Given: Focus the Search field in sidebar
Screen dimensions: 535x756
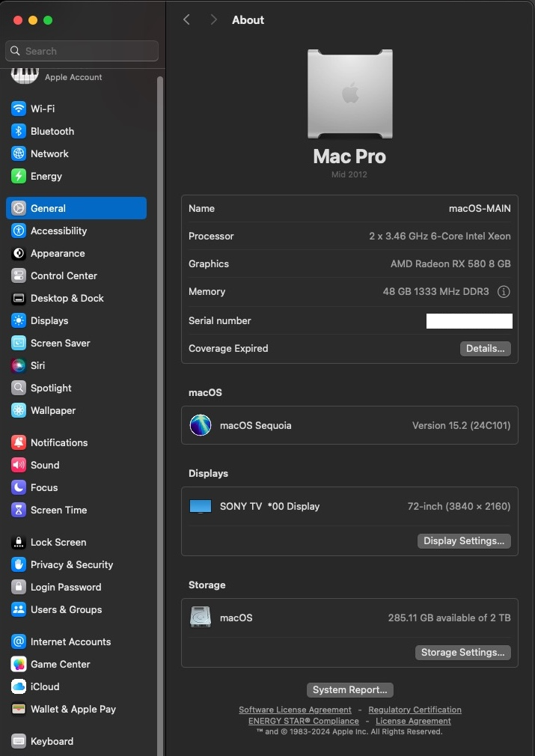Looking at the screenshot, I should (82, 51).
